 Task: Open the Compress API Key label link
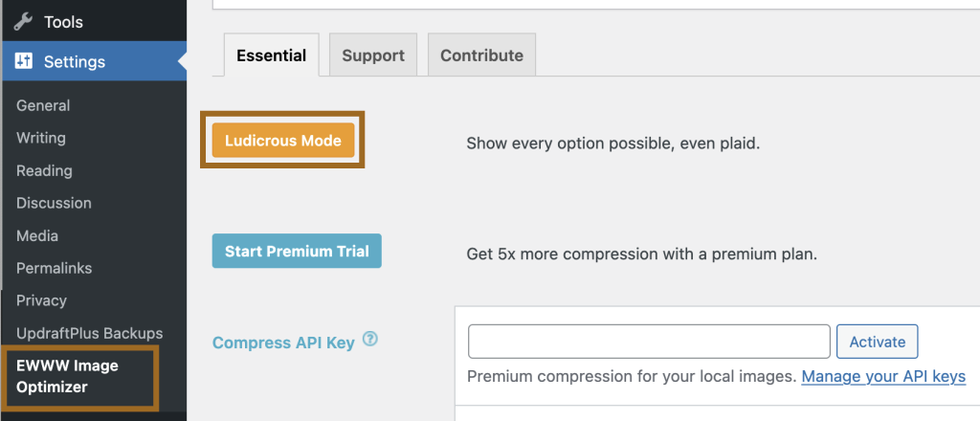click(x=283, y=342)
